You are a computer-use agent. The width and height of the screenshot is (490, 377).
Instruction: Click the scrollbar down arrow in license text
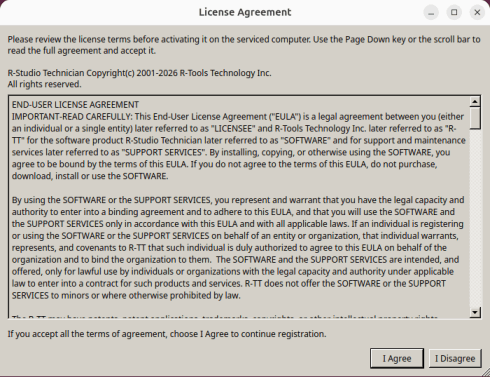click(x=475, y=312)
